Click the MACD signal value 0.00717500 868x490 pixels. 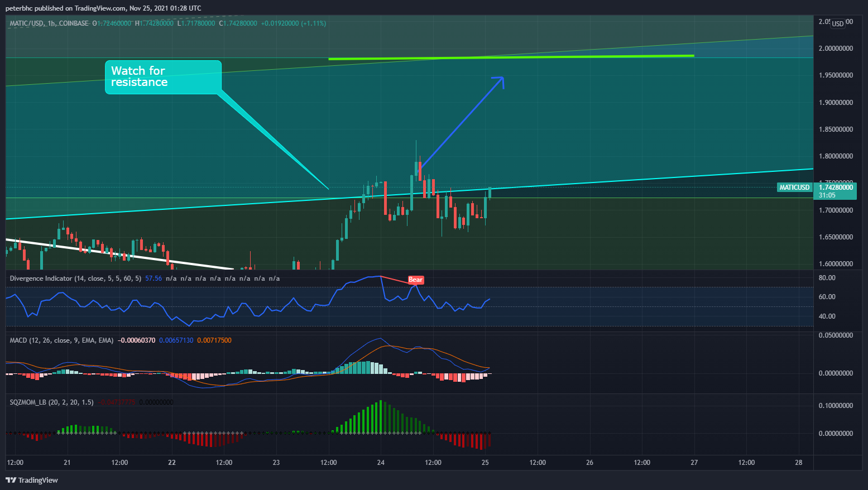tap(214, 340)
